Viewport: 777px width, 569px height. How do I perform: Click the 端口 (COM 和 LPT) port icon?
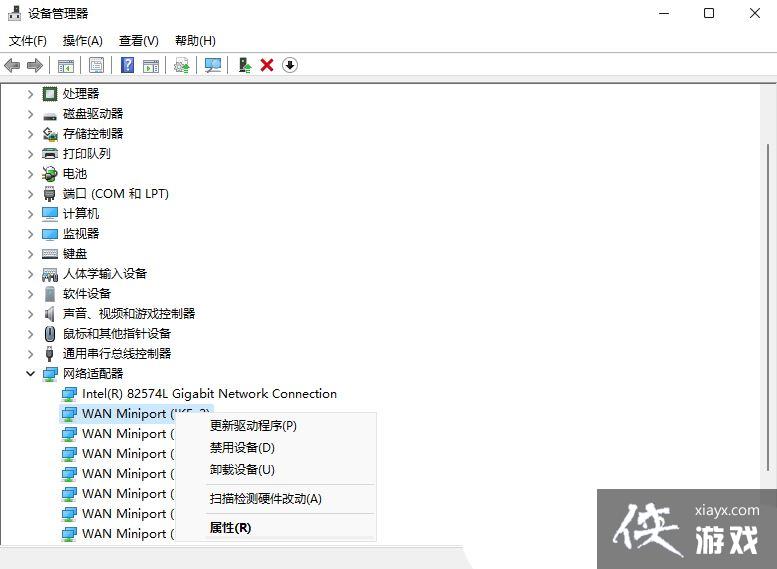50,194
